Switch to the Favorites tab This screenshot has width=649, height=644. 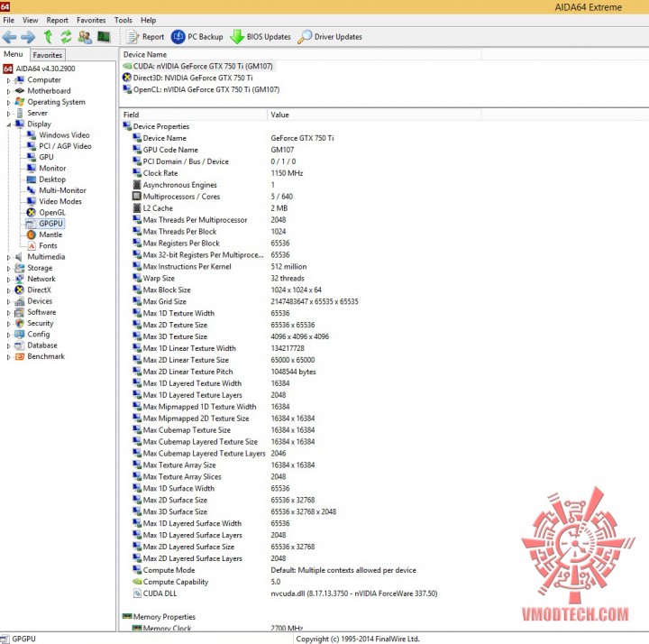tap(48, 55)
